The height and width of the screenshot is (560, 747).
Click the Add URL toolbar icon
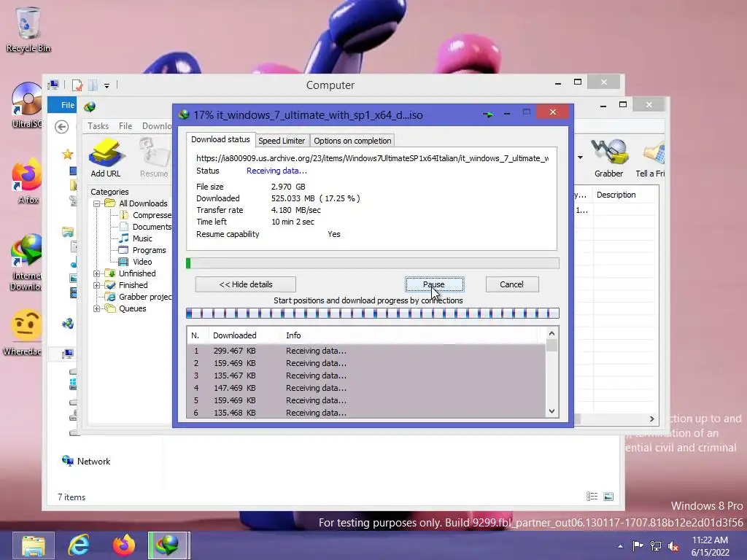tap(105, 157)
